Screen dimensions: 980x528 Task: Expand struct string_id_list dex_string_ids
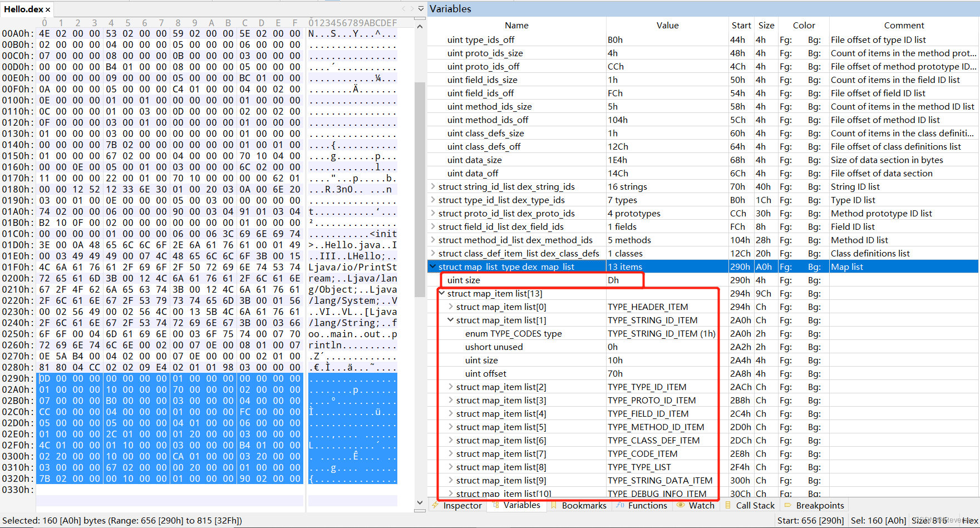pos(433,186)
